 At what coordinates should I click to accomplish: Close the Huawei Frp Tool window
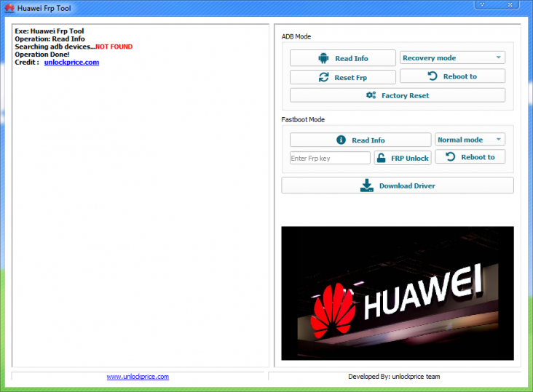pos(510,5)
